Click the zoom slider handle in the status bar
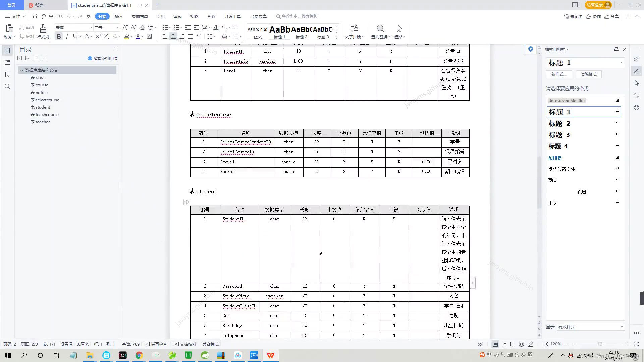This screenshot has height=362, width=644. point(600,344)
